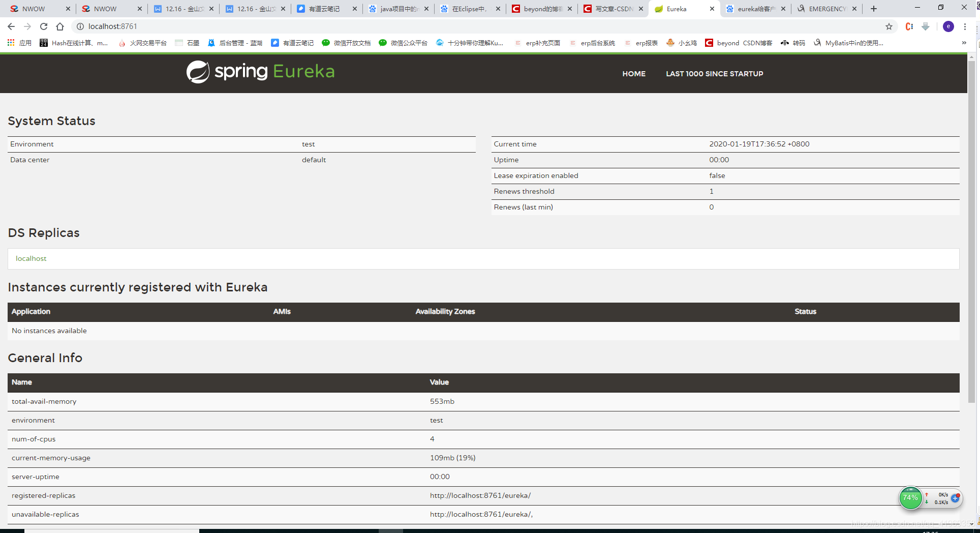Close the EMERGENCY tab
The width and height of the screenshot is (980, 533).
(x=854, y=9)
